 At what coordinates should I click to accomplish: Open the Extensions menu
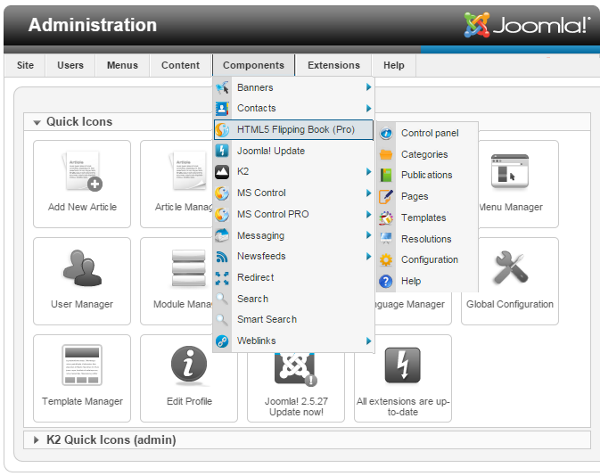point(334,65)
